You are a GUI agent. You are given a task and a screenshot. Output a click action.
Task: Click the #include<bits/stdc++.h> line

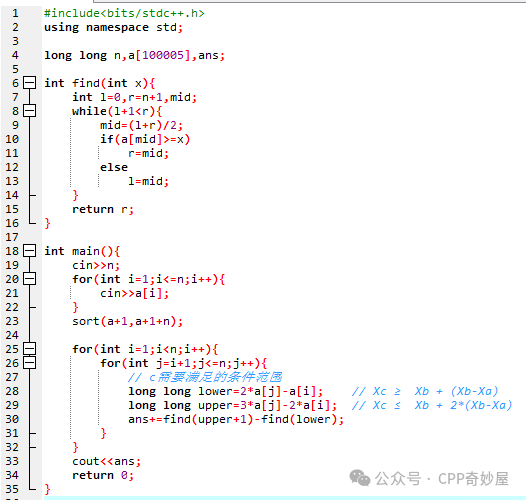(124, 13)
